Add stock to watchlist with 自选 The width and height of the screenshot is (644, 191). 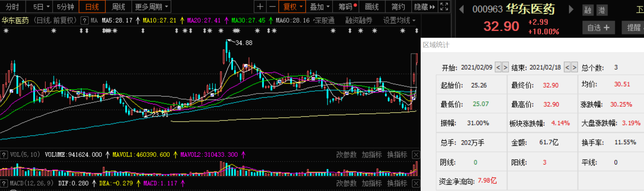click(x=598, y=27)
